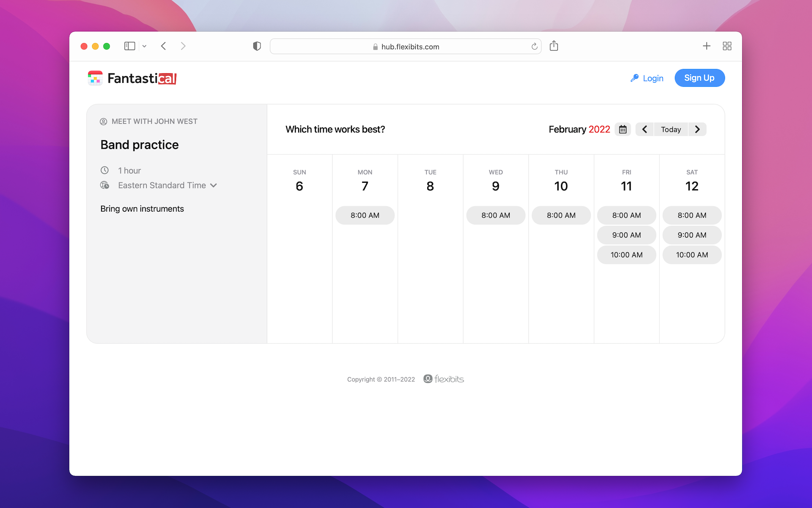Open the Safari share icon

(x=554, y=46)
